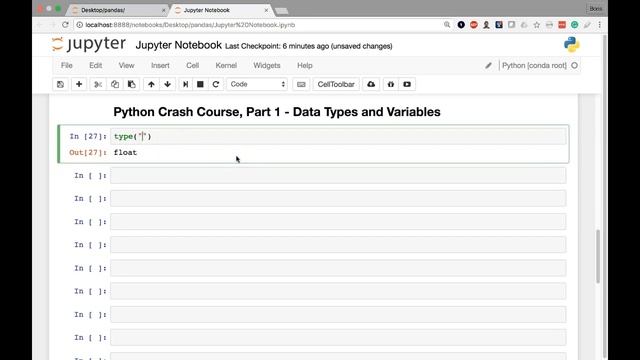Close the Jupyter Notebook browser tab
640x360 pixels.
coord(266,10)
